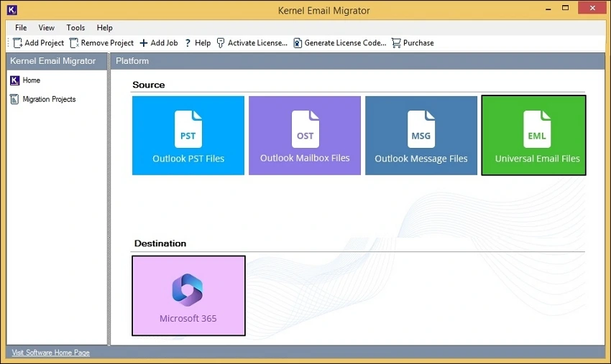The image size is (611, 364).
Task: Select Outlook PST Files label
Action: 188,159
